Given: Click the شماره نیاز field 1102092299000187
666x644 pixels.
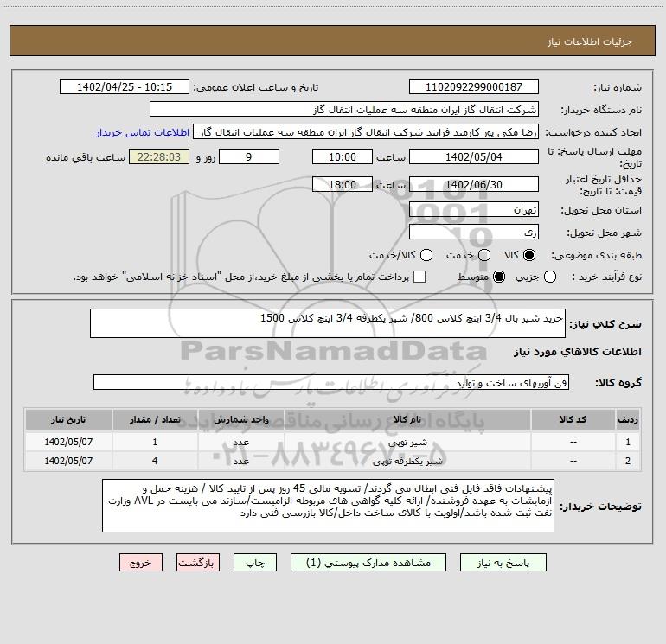Looking at the screenshot, I should [x=474, y=86].
